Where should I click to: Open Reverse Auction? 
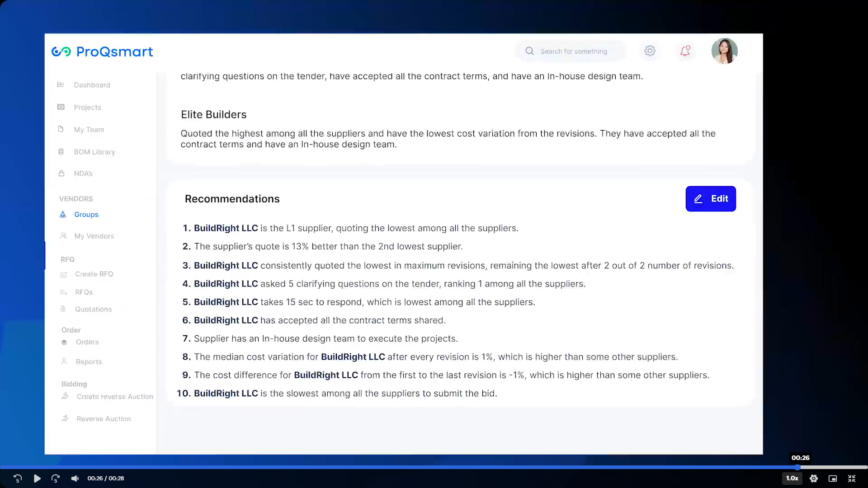pyautogui.click(x=104, y=419)
